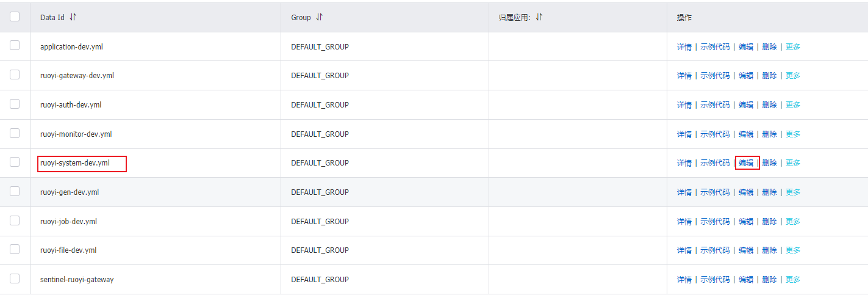Select the ruoyi-file-dev.yml data id text
Image resolution: width=868 pixels, height=295 pixels.
tap(68, 250)
